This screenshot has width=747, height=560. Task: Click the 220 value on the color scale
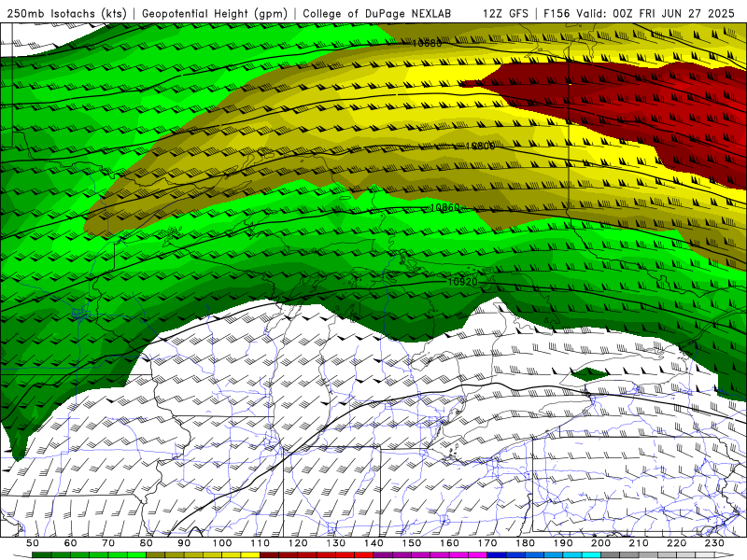pyautogui.click(x=676, y=543)
